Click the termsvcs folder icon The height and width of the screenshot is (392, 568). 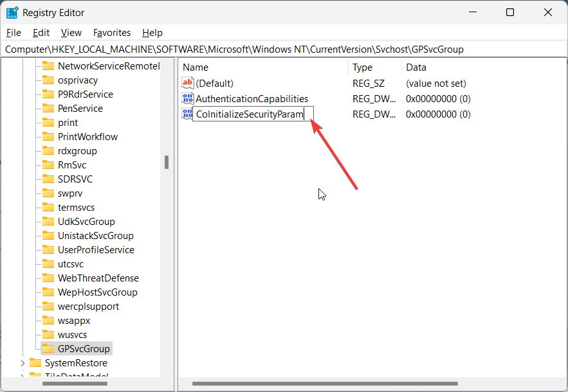click(48, 207)
